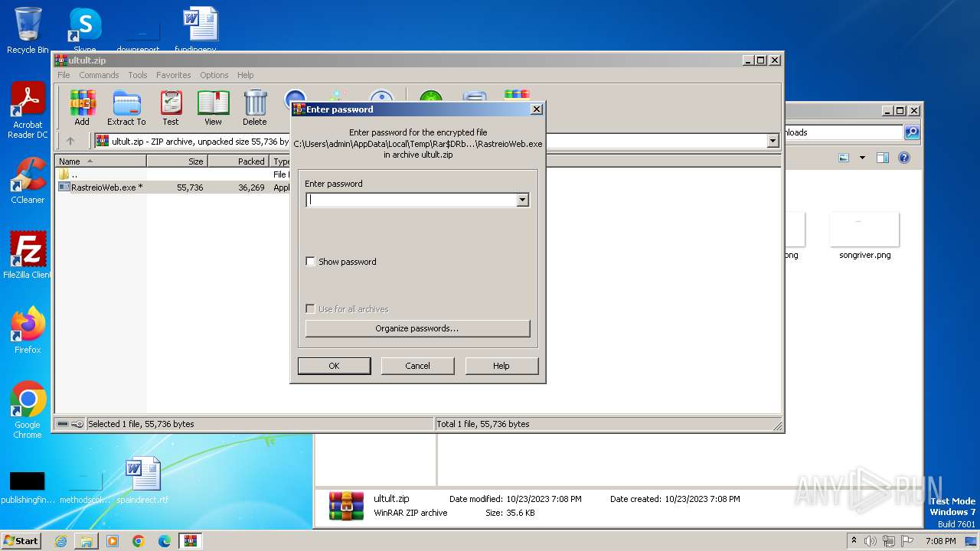Click Internet Explorer taskbar icon
Image resolution: width=980 pixels, height=551 pixels.
(x=60, y=541)
